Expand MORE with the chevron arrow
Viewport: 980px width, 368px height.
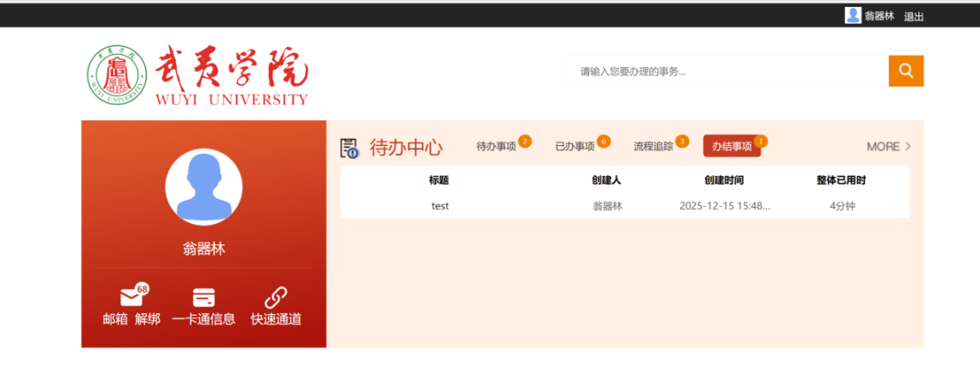[x=889, y=147]
